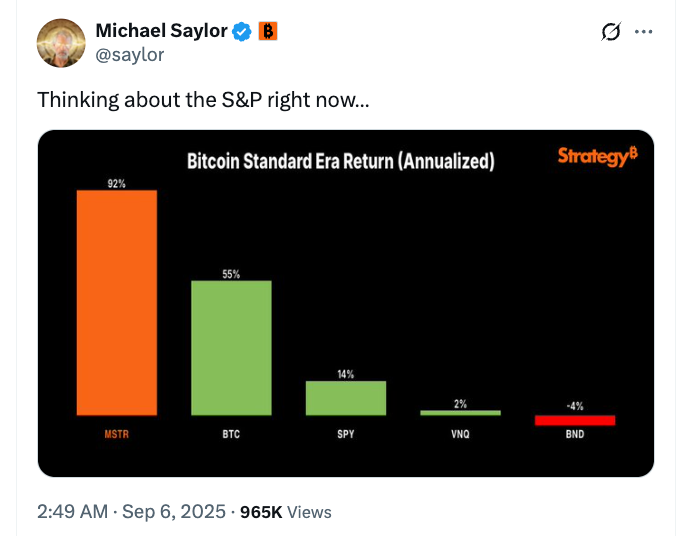The image size is (692, 536).
Task: Click the green BTC bar
Action: pos(231,347)
